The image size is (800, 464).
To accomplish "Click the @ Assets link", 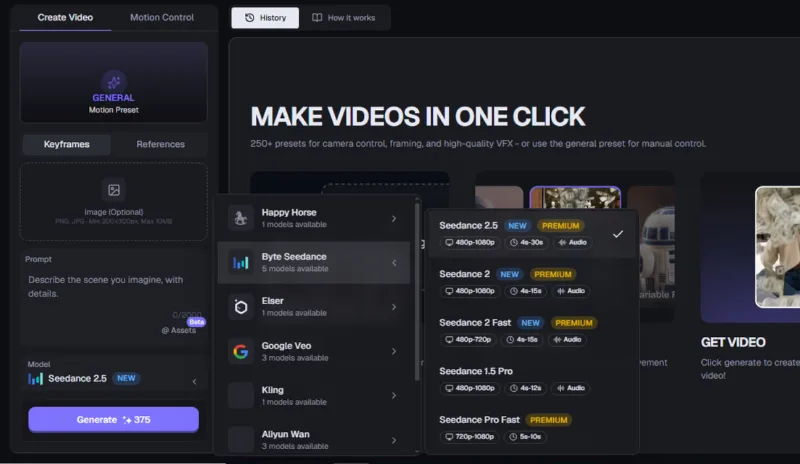I will pyautogui.click(x=179, y=330).
